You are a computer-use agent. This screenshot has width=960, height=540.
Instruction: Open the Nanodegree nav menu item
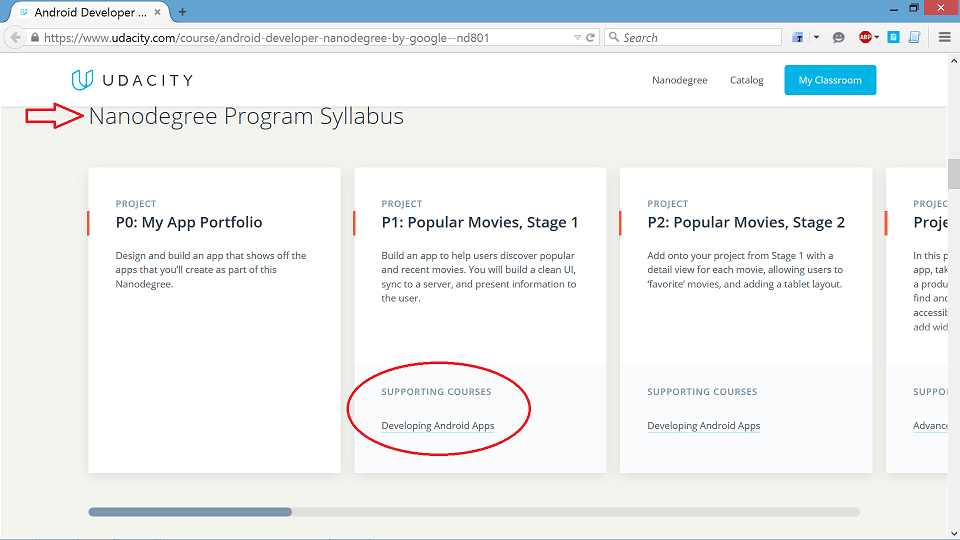(680, 80)
